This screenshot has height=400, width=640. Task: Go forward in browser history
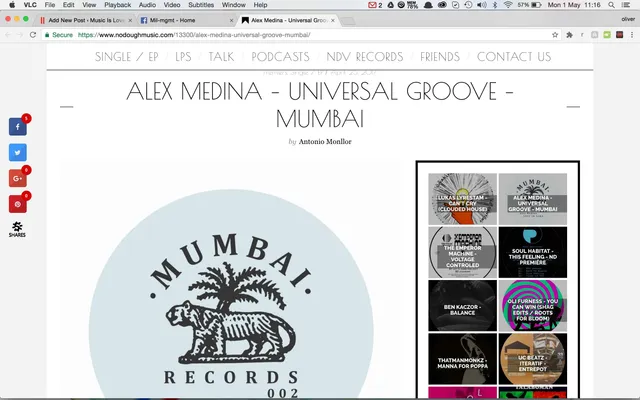[20, 35]
